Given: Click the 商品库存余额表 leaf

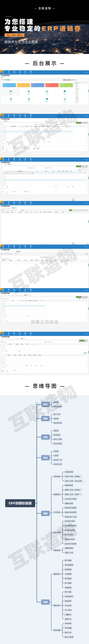Looking at the screenshot, I should [x=71, y=508].
